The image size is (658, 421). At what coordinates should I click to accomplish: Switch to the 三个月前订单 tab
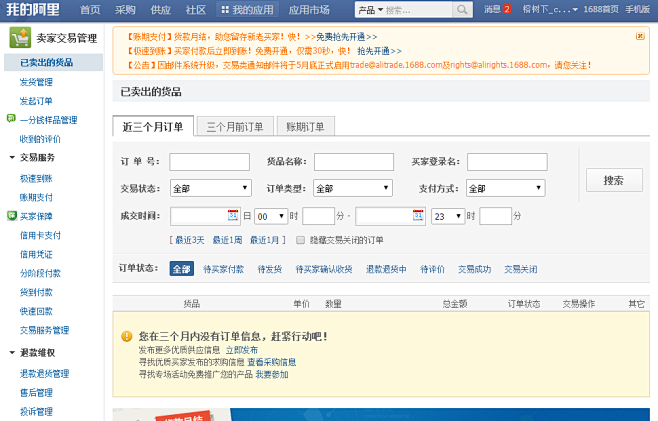pos(234,127)
